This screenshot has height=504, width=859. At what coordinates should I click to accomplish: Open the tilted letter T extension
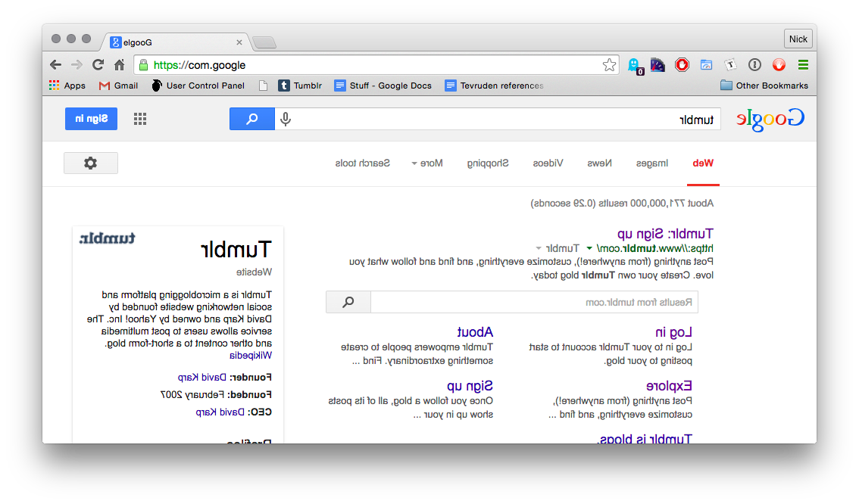click(x=730, y=65)
